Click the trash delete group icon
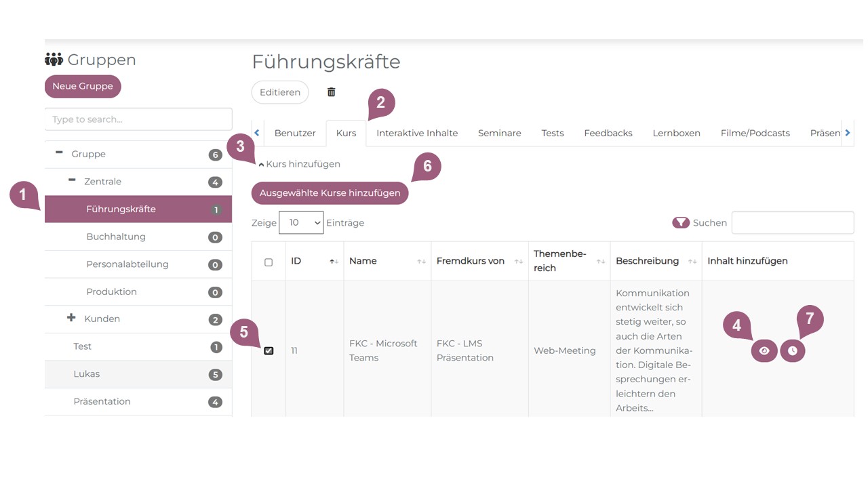The image size is (868, 488). 331,92
